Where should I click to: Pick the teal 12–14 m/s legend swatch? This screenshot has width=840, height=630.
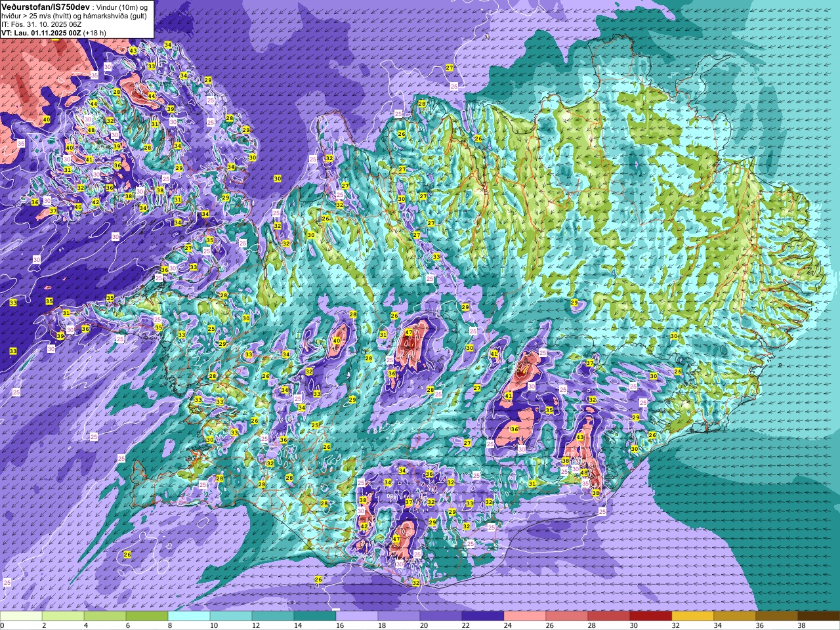(273, 616)
